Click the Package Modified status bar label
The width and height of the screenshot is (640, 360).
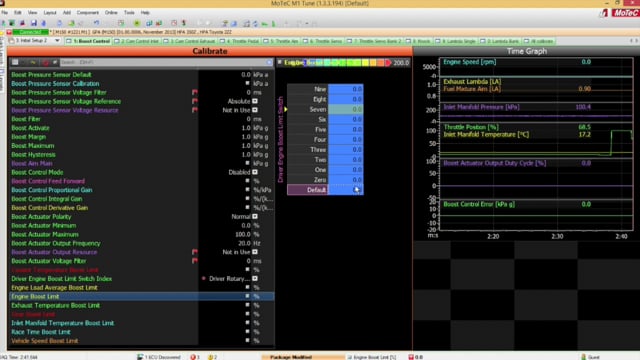click(x=291, y=357)
